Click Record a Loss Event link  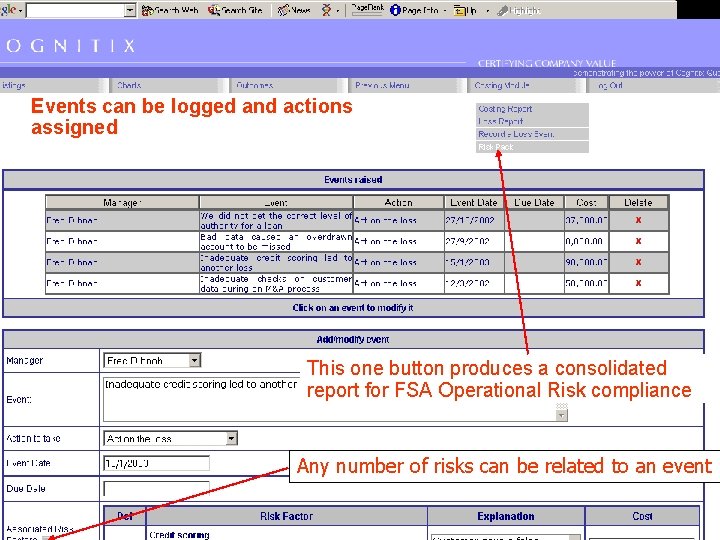(516, 134)
